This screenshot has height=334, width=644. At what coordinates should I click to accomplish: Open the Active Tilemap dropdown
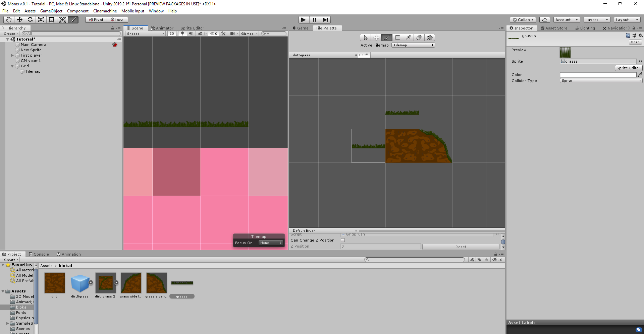pyautogui.click(x=413, y=45)
